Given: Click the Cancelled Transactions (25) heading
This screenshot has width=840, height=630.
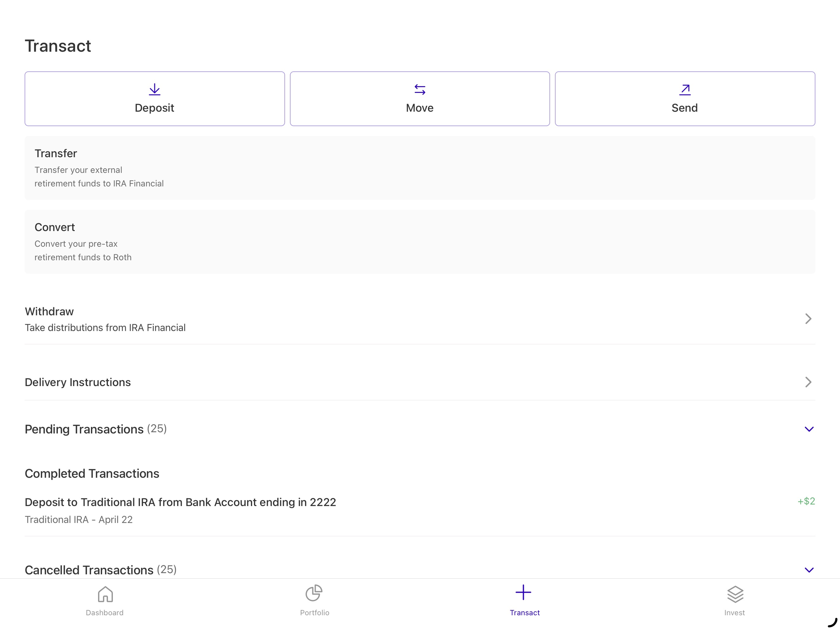Looking at the screenshot, I should click(101, 570).
